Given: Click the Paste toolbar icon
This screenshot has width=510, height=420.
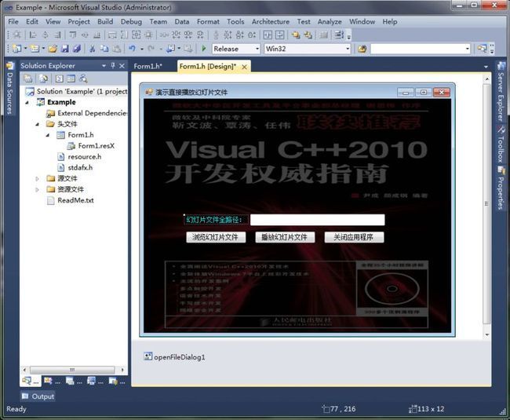Looking at the screenshot, I should click(x=116, y=49).
